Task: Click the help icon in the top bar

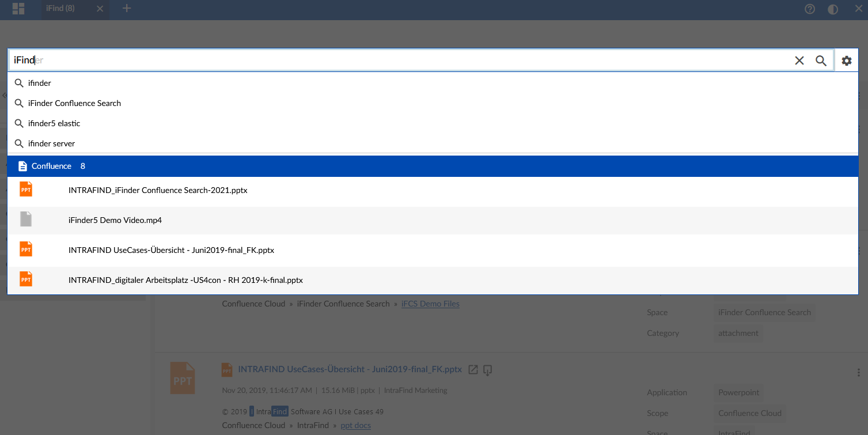Action: tap(809, 9)
